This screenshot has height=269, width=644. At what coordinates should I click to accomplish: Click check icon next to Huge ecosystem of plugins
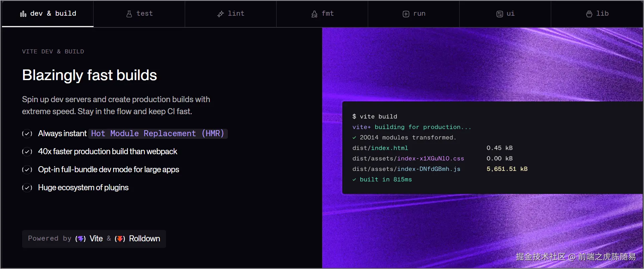coord(27,188)
